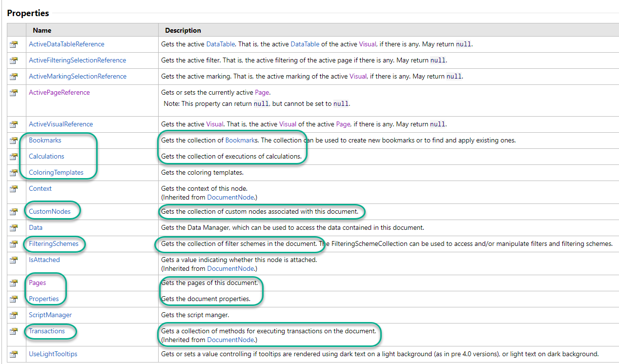Click the Name column header

42,30
